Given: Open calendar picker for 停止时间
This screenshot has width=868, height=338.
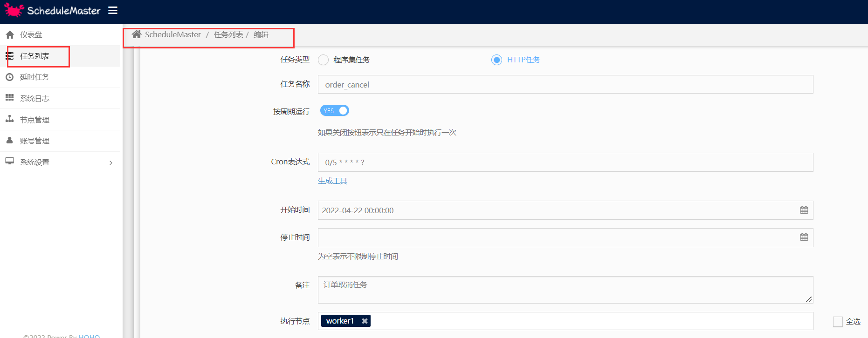Looking at the screenshot, I should pyautogui.click(x=804, y=237).
